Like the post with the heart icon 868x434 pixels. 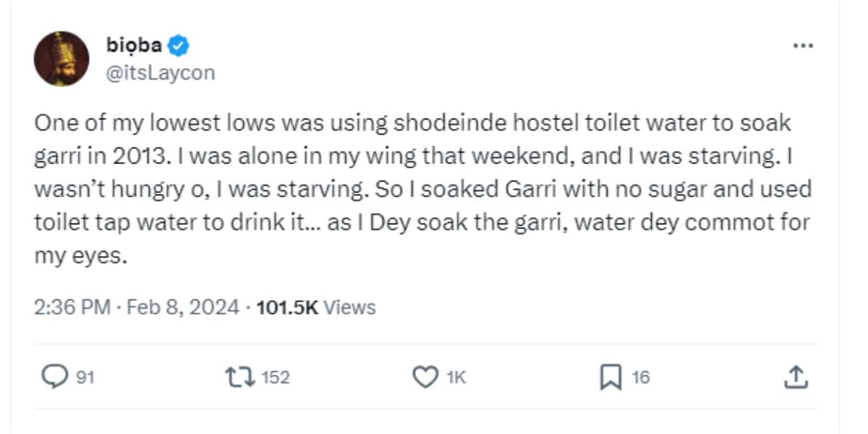coord(425,377)
